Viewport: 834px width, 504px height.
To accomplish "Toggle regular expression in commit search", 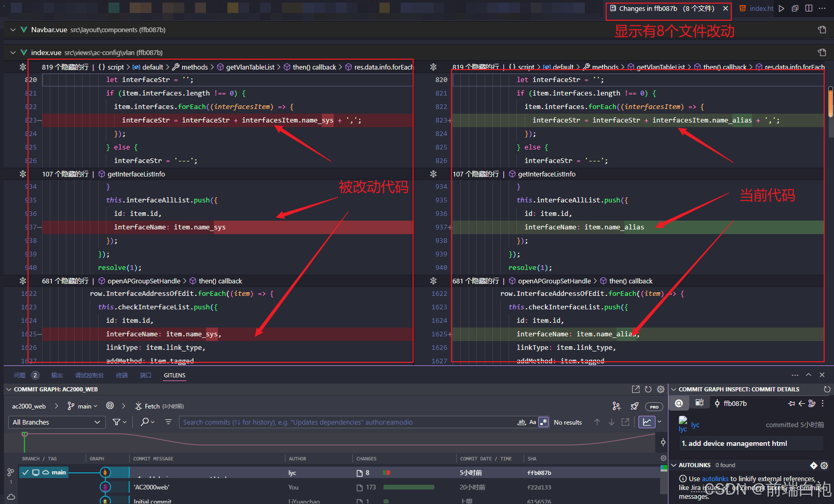I will coord(543,422).
